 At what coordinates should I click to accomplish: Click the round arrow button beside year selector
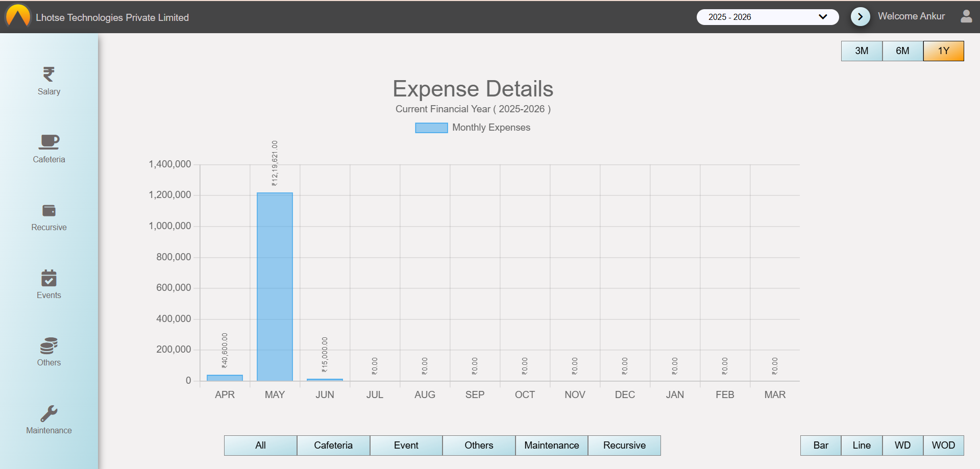pos(860,17)
